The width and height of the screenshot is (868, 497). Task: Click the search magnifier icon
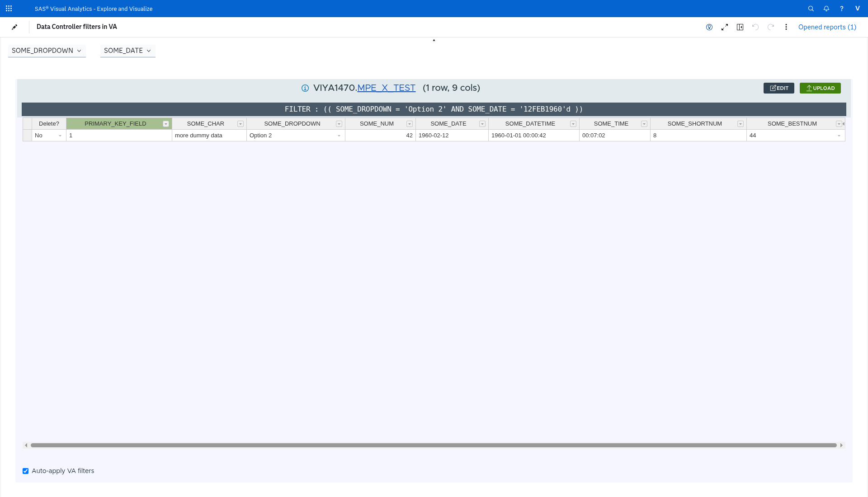811,9
